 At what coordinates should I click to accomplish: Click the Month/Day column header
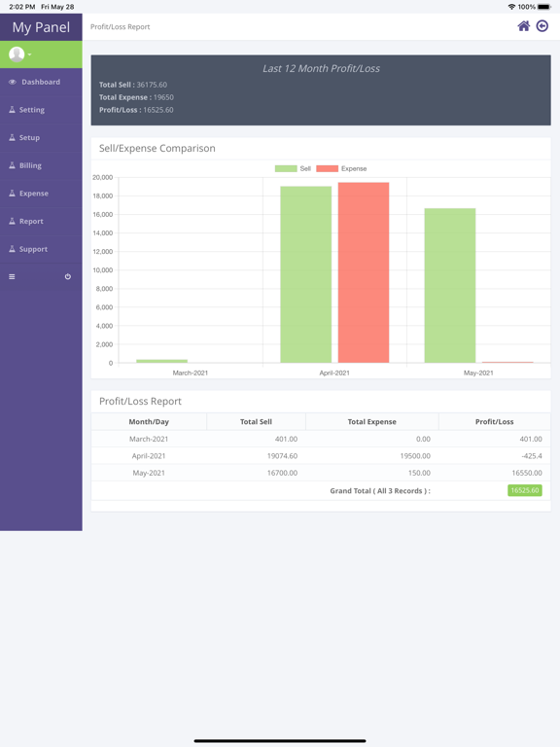(149, 421)
